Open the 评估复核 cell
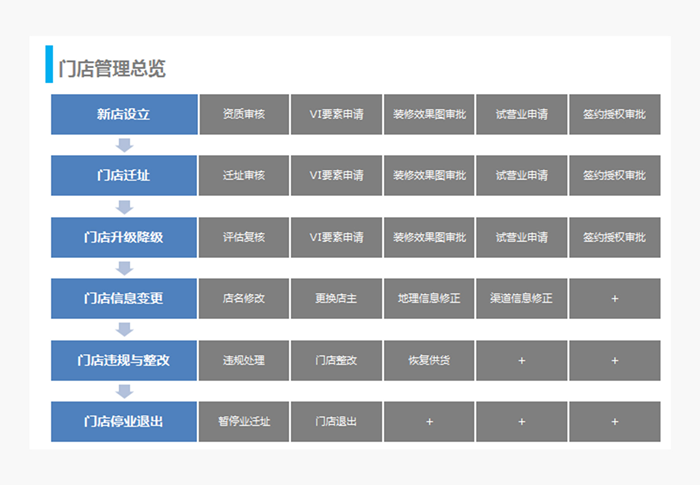The image size is (700, 485). [244, 237]
